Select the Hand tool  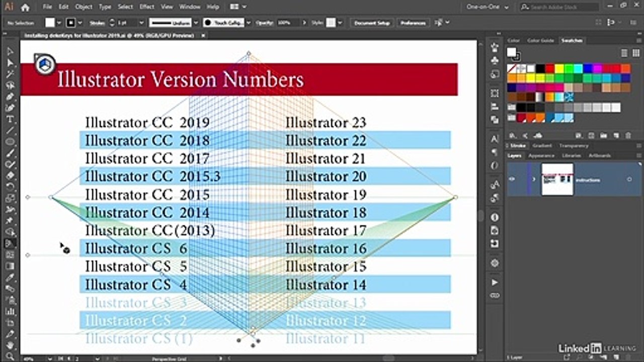click(x=10, y=345)
